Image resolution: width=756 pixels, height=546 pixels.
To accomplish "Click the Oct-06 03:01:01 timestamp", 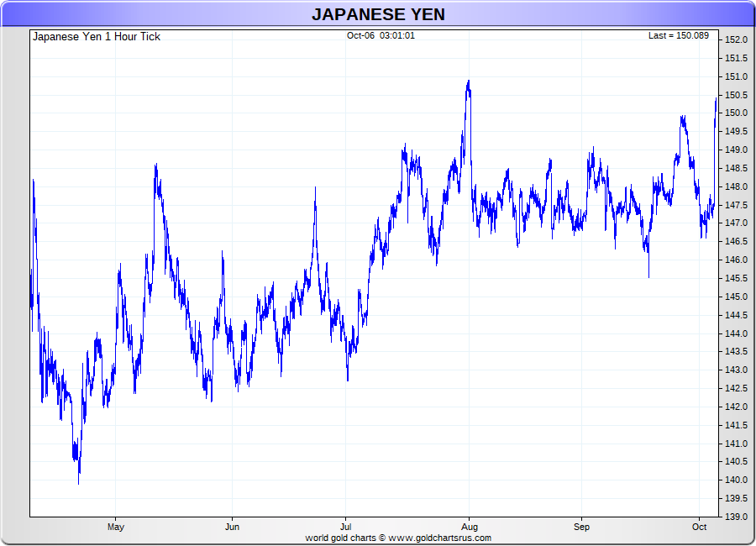I will [381, 36].
